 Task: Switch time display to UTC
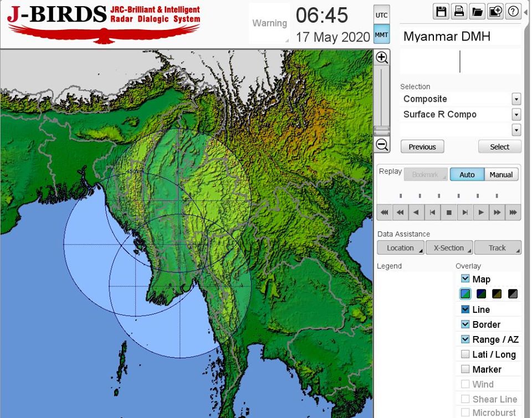[382, 15]
